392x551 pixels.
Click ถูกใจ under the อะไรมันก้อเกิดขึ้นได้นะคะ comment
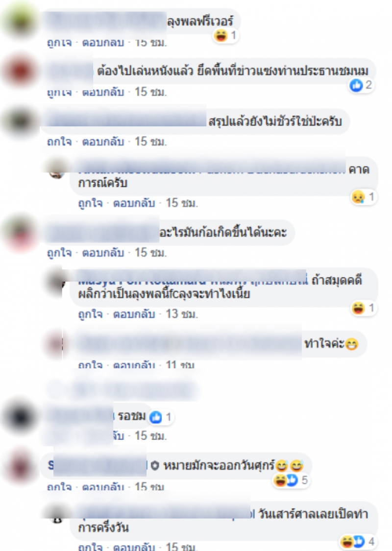pos(59,253)
